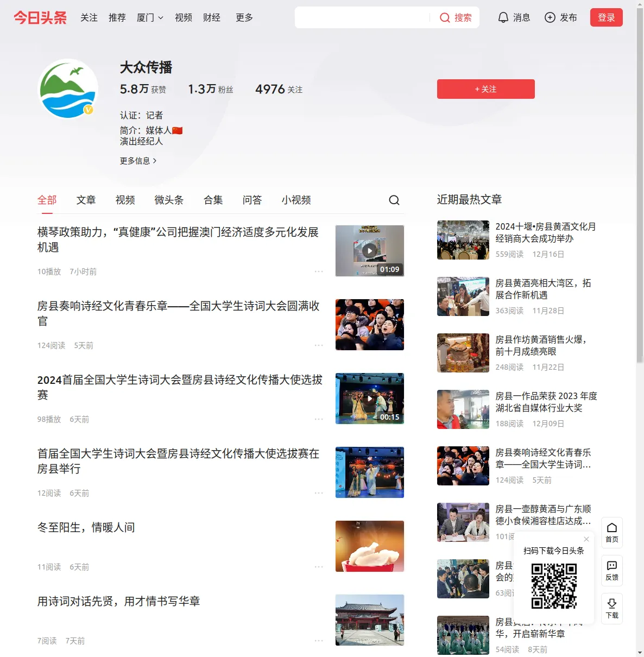The image size is (644, 657).
Task: Click the header search input field
Action: click(363, 17)
